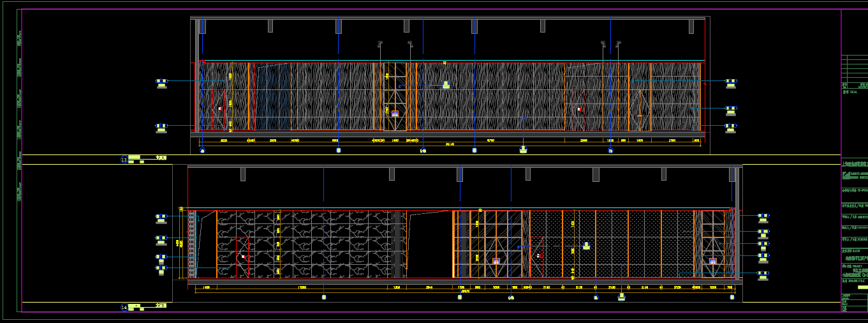Image resolution: width=868 pixels, height=323 pixels.
Task: Select topmost tag right of the top elevation
Action: (x=731, y=83)
